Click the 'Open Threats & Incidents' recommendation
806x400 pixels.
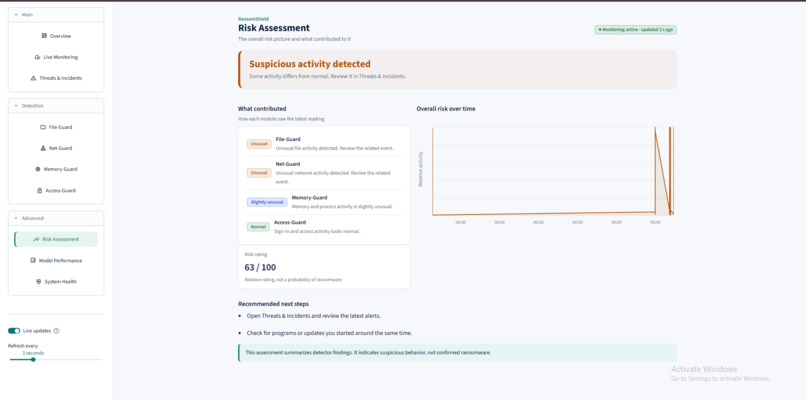(314, 316)
